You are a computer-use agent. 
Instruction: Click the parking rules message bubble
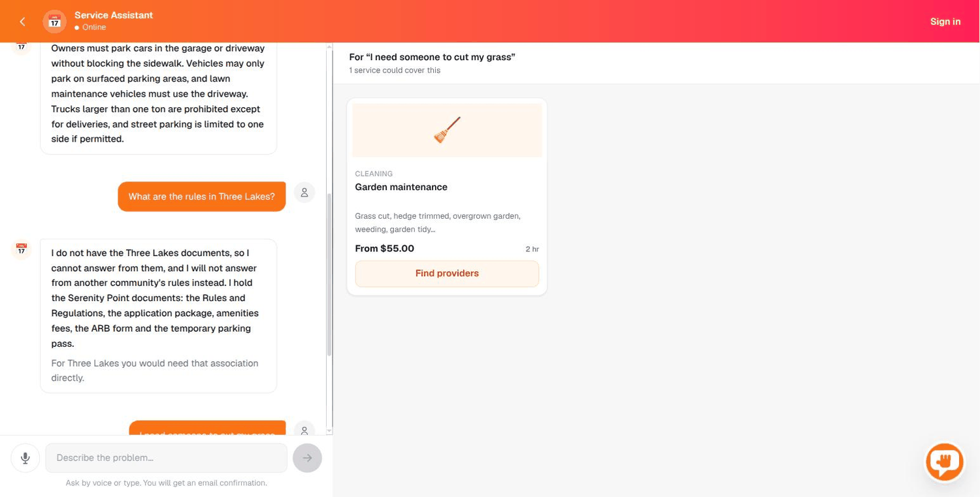pyautogui.click(x=159, y=97)
